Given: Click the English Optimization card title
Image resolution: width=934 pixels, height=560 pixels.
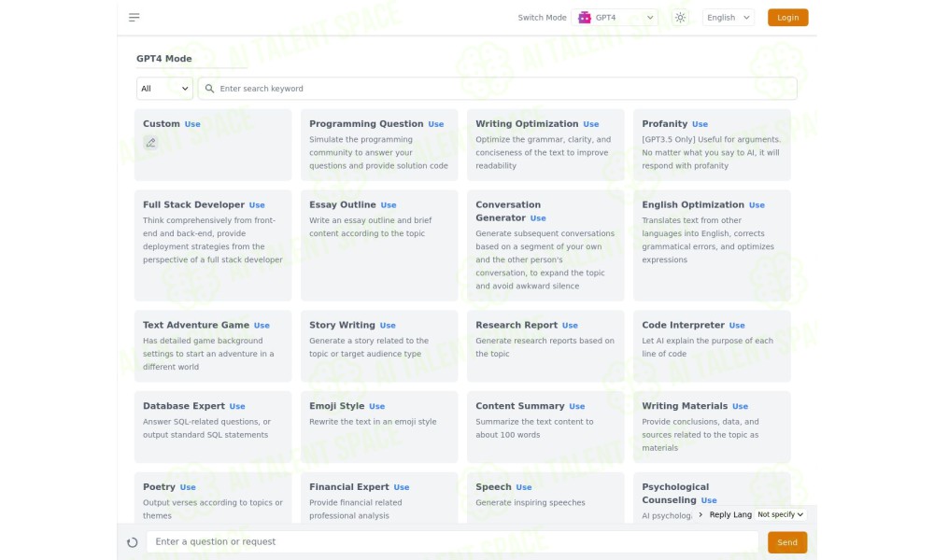Looking at the screenshot, I should (x=693, y=204).
